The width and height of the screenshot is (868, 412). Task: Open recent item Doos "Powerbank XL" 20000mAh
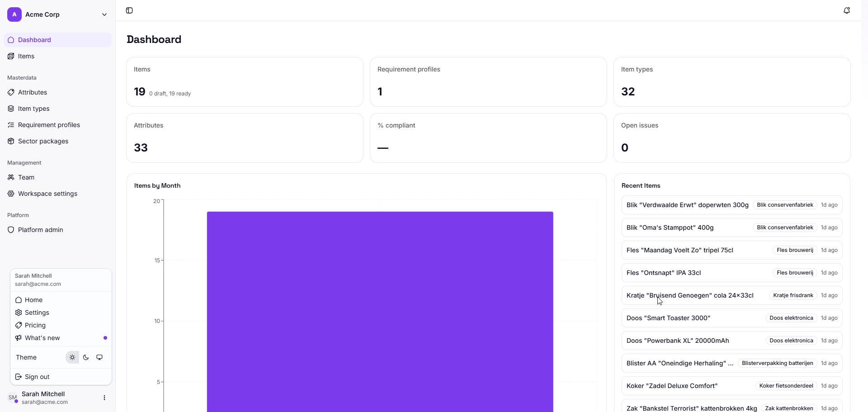click(732, 341)
